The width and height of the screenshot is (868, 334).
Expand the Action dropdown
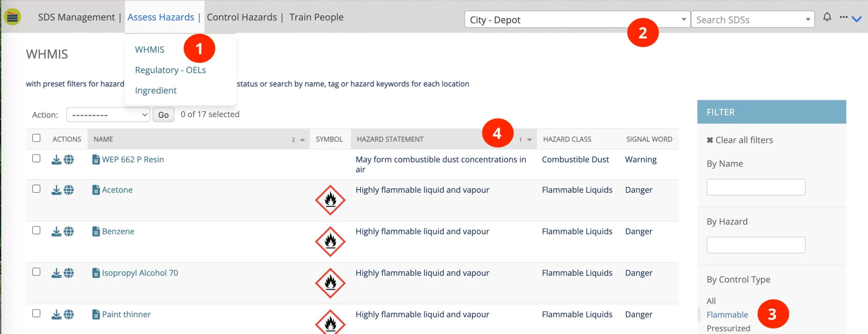(x=108, y=115)
